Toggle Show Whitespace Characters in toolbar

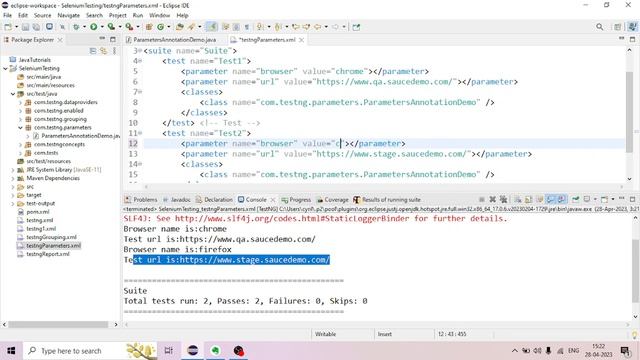[247, 27]
